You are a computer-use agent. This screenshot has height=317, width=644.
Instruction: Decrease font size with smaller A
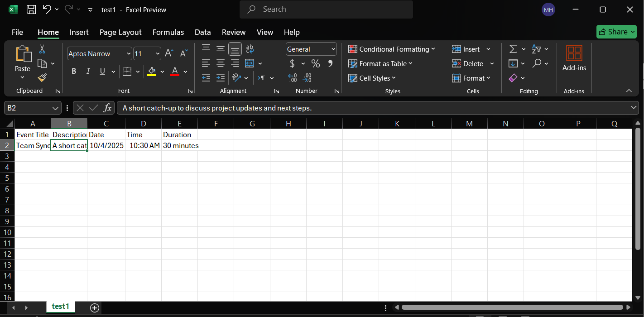coord(183,53)
